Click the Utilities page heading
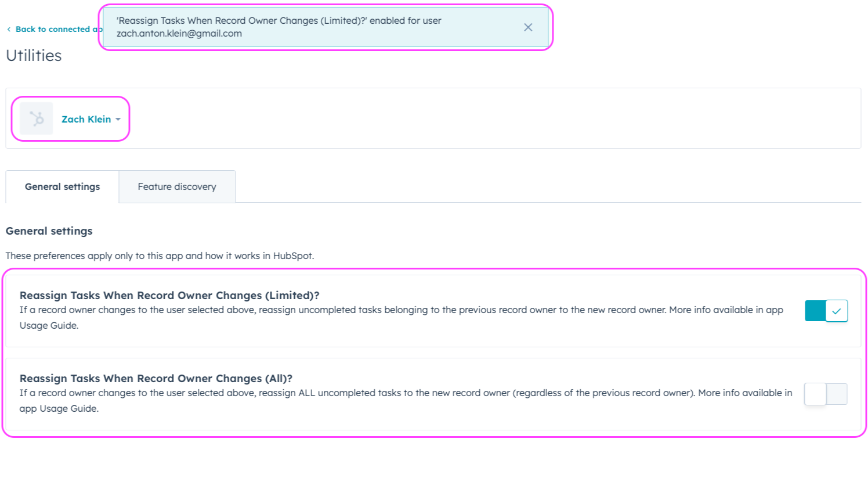The height and width of the screenshot is (489, 868). [33, 55]
